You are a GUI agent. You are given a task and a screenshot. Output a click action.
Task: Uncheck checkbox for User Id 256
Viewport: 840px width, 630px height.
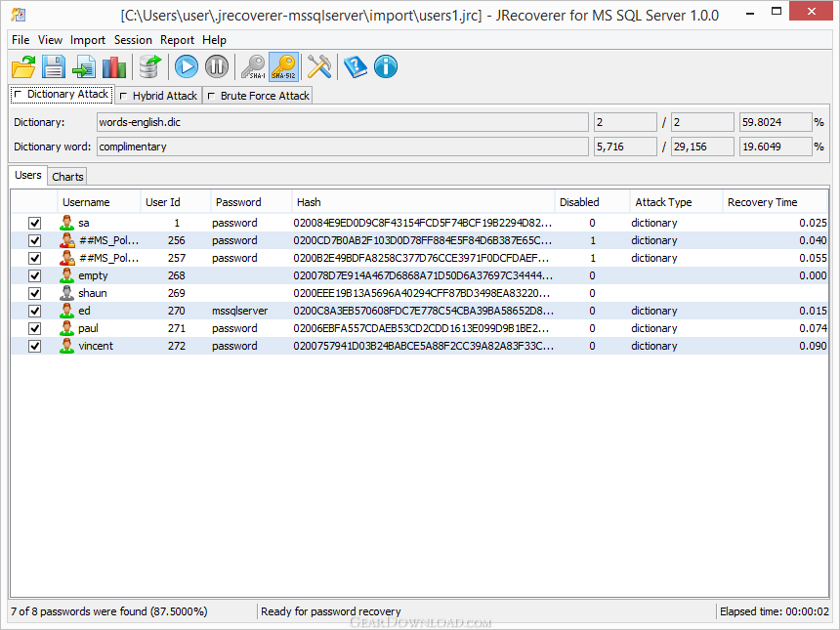35,240
